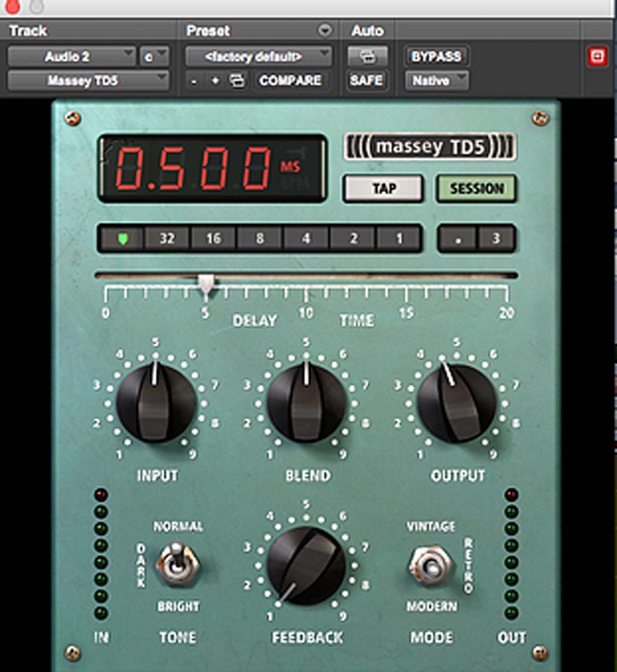Image resolution: width=617 pixels, height=672 pixels.
Task: Open the Audio 2 track selector dropdown
Action: click(x=71, y=57)
